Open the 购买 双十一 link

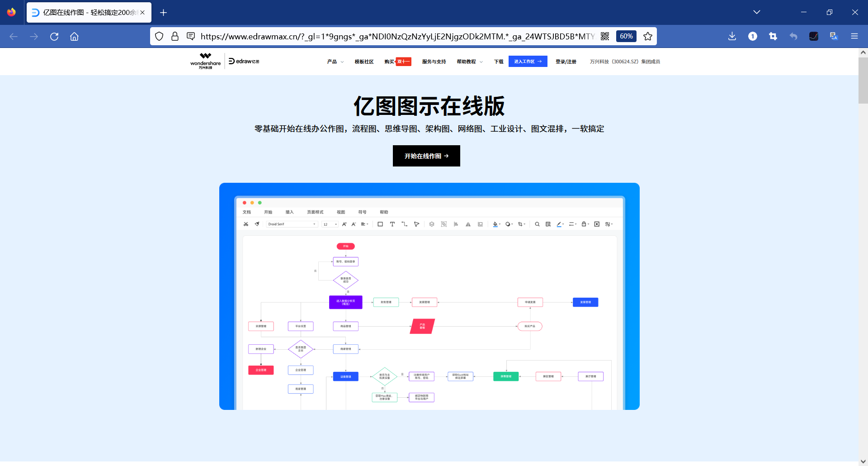tap(398, 62)
